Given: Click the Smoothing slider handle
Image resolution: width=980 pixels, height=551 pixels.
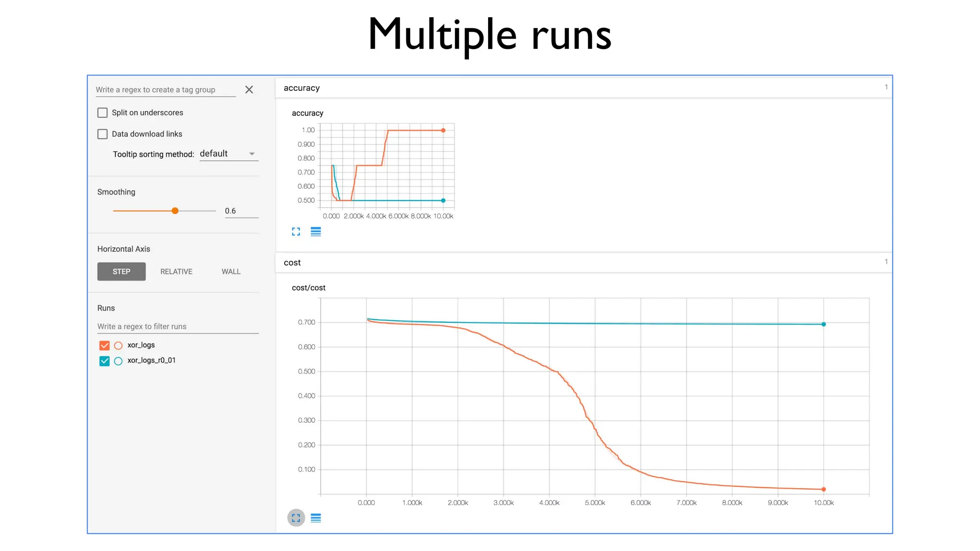Looking at the screenshot, I should tap(175, 211).
